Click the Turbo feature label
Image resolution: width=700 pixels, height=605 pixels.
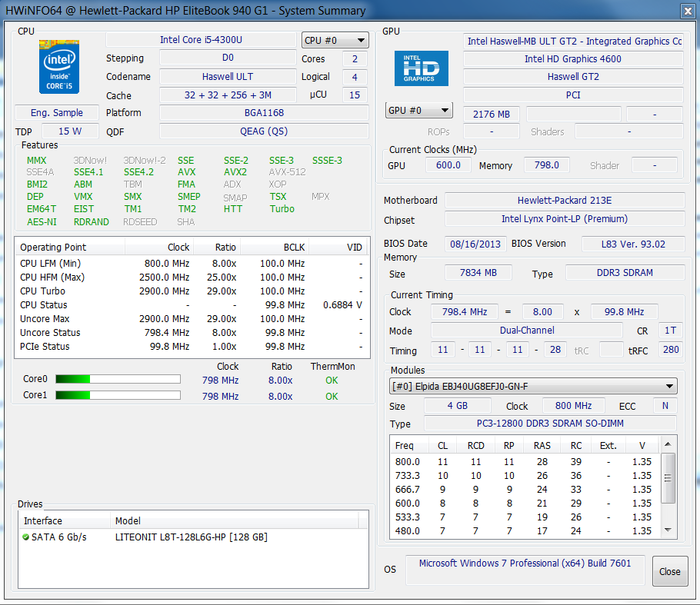(x=282, y=209)
